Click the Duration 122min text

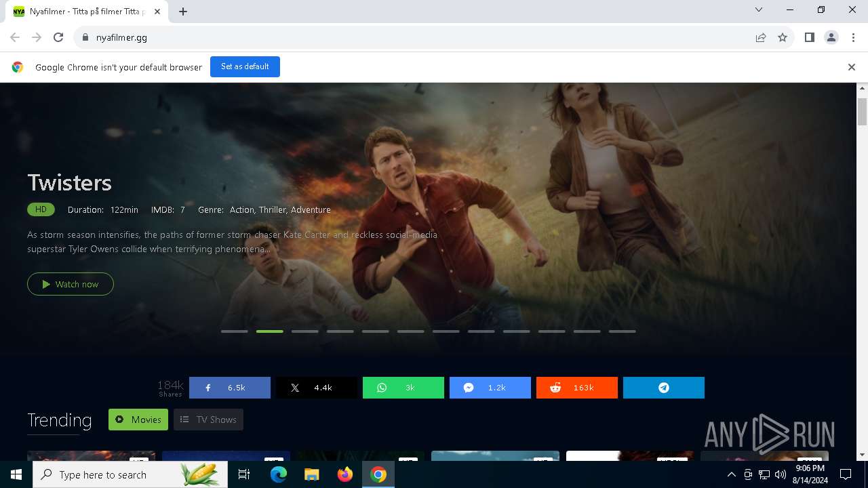[103, 209]
